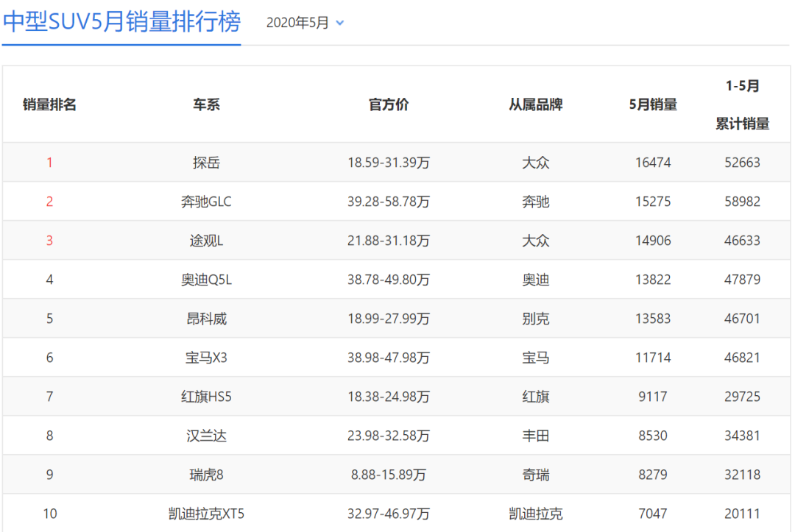Open the 昂科威 car series link
The image size is (795, 532).
click(x=206, y=319)
